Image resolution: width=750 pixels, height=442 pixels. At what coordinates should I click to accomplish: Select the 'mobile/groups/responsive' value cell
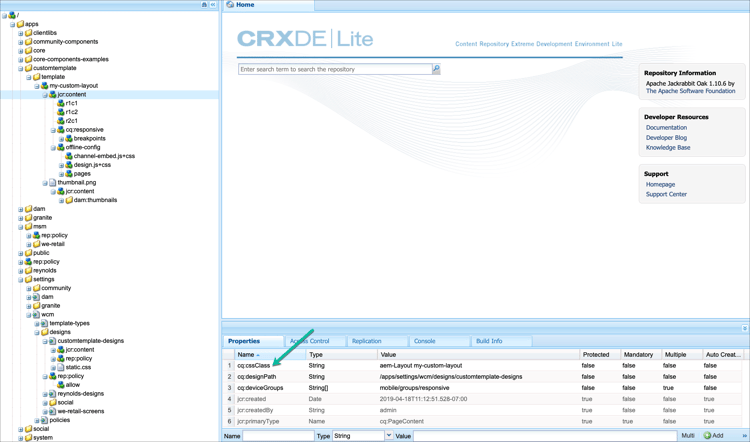(x=414, y=388)
